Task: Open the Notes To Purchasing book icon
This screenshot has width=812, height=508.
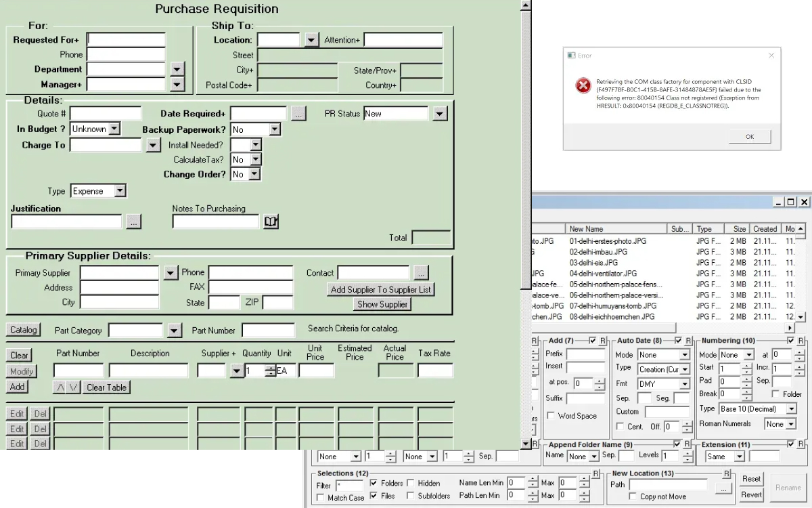Action: pos(271,221)
